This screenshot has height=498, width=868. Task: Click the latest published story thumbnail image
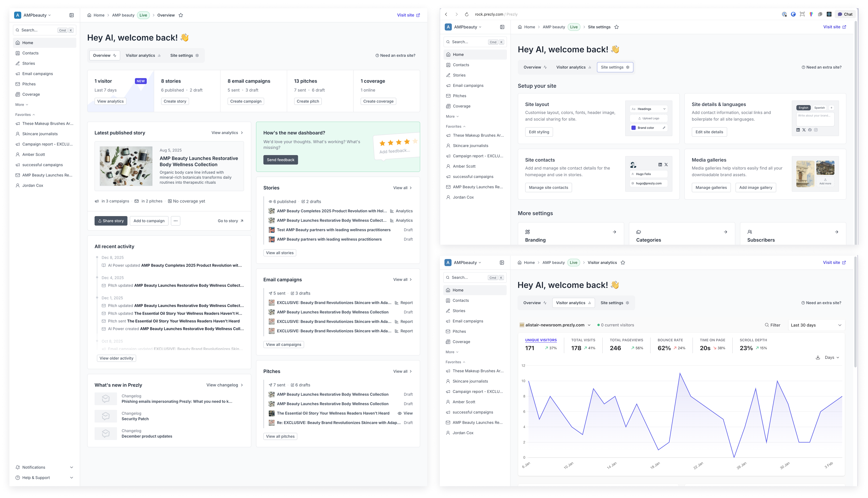[126, 166]
